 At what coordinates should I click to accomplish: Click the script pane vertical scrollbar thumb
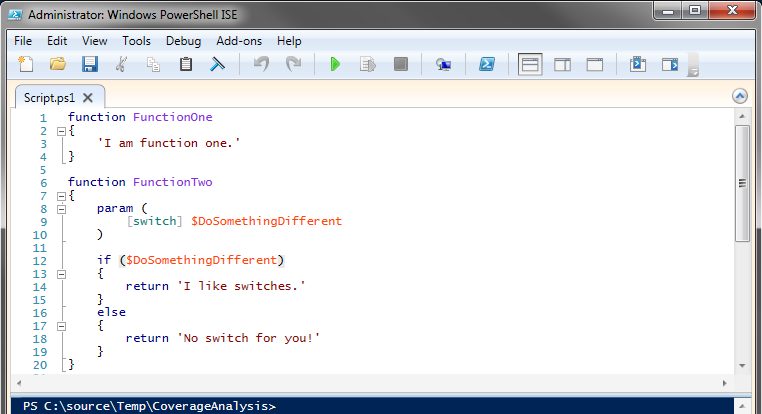pyautogui.click(x=741, y=183)
